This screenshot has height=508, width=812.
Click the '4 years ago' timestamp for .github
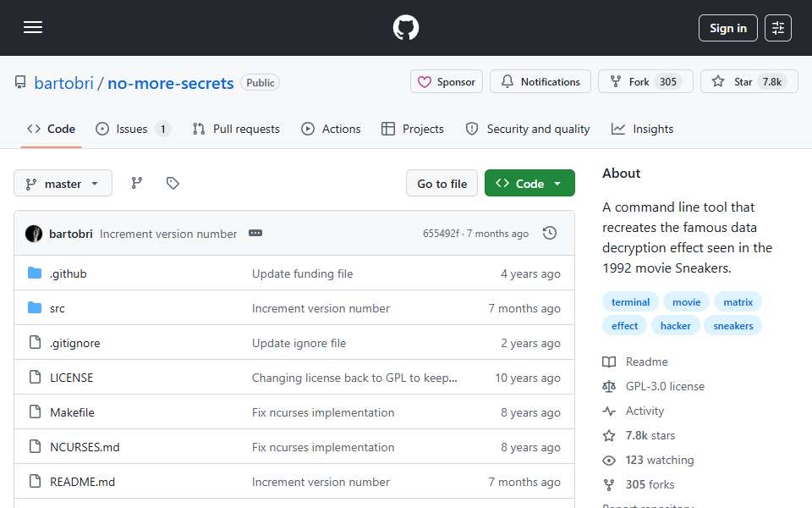(530, 273)
